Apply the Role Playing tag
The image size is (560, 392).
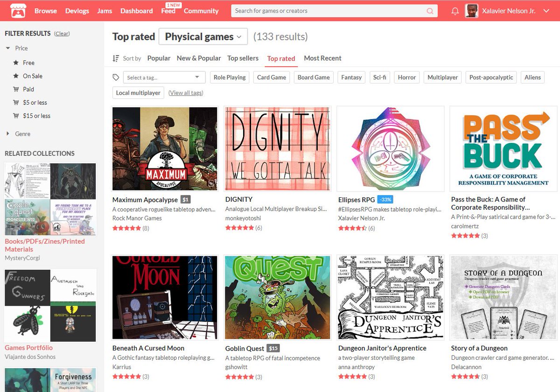tap(230, 77)
